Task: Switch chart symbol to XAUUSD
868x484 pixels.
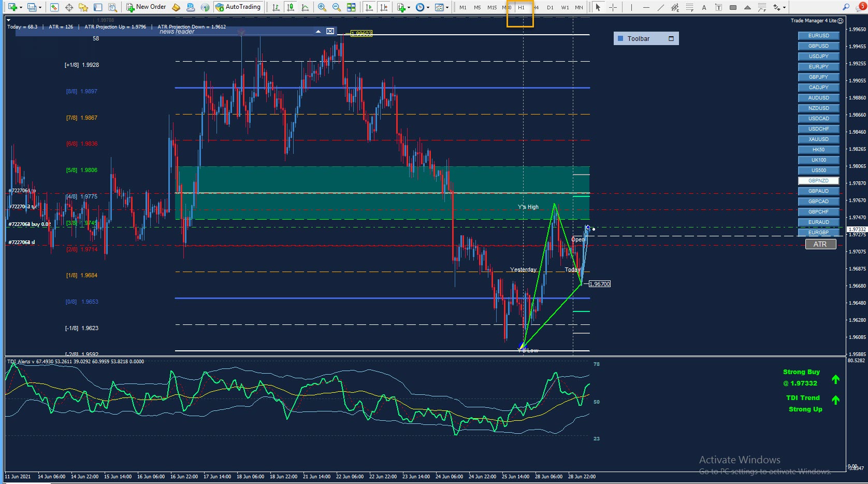Action: (819, 139)
